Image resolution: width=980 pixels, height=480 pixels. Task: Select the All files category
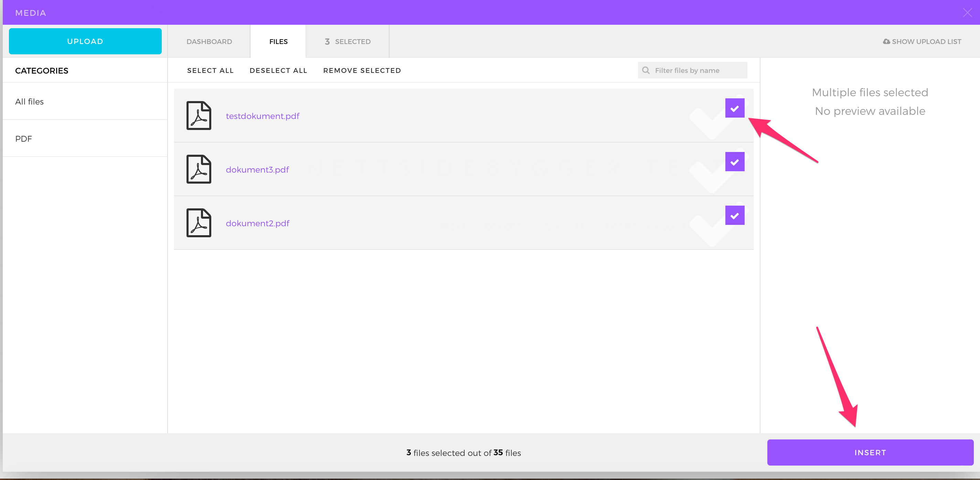[x=85, y=101]
